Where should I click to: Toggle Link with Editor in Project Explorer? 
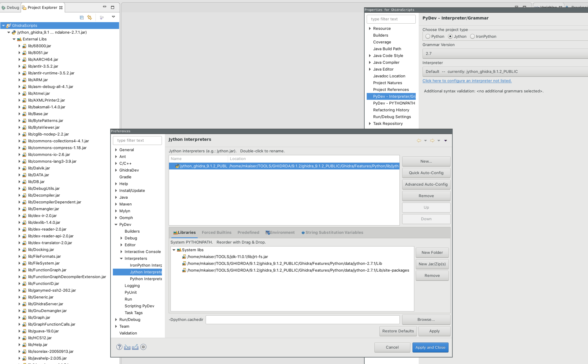click(89, 17)
